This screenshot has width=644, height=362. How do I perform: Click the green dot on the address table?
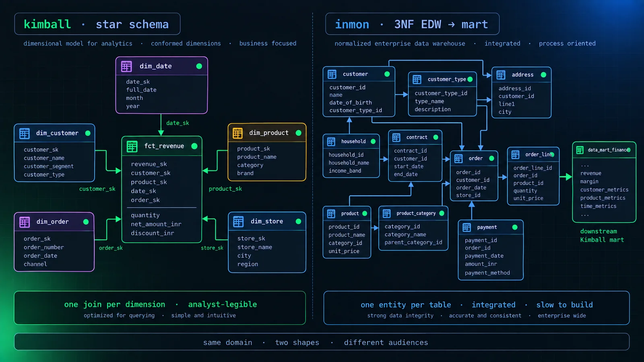click(x=544, y=75)
